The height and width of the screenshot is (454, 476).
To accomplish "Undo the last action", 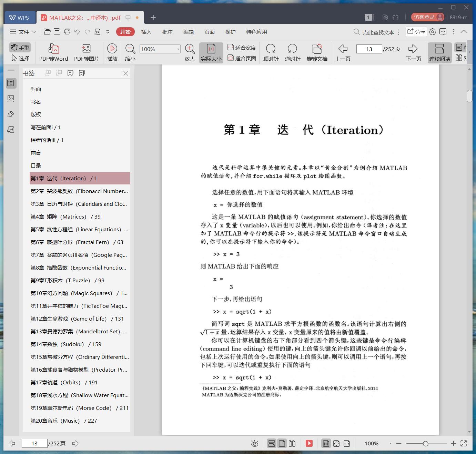I will pyautogui.click(x=77, y=32).
